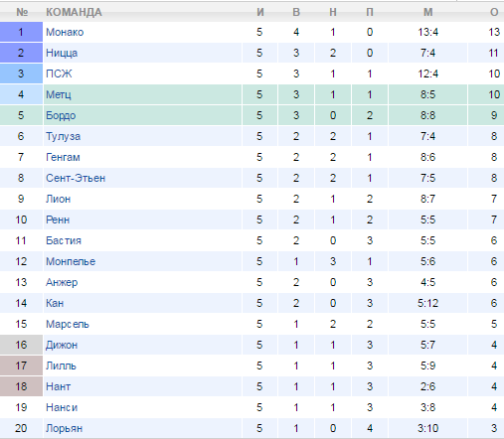Image resolution: width=504 pixels, height=439 pixels.
Task: Open the Монпелье team link
Action: point(71,261)
